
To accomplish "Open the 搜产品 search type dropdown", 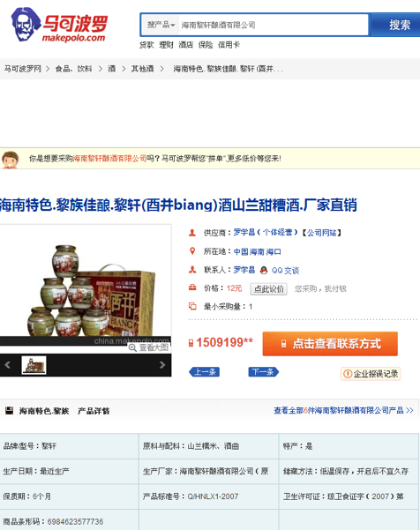I will click(161, 25).
